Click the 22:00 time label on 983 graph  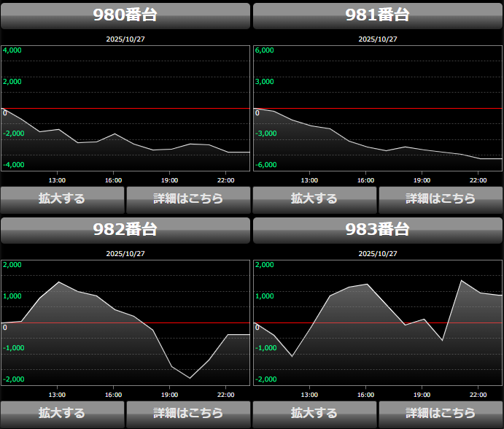pyautogui.click(x=478, y=395)
